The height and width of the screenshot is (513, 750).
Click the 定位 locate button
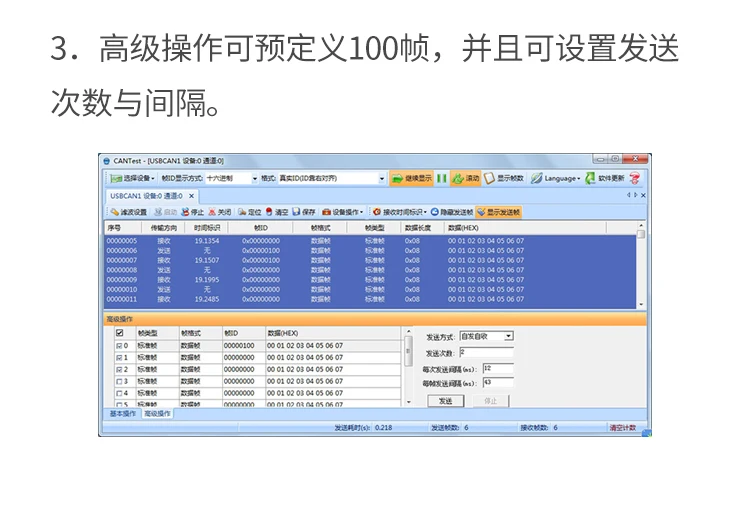click(250, 212)
